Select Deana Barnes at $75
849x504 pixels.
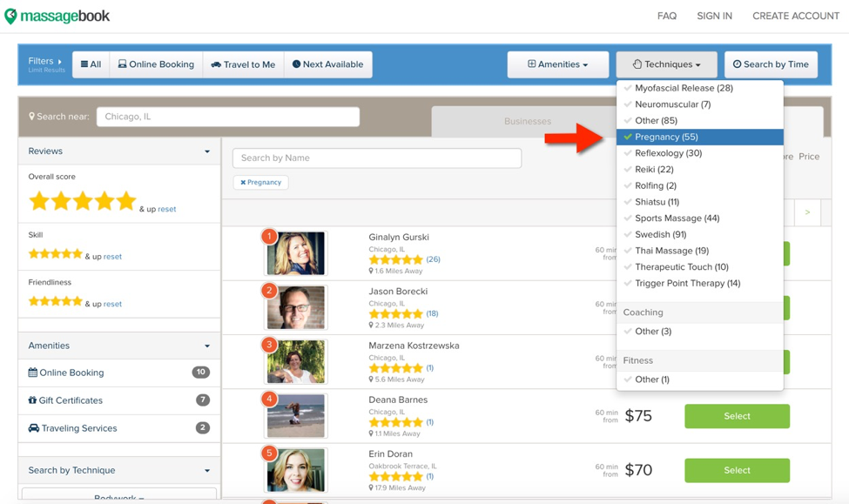(x=737, y=416)
